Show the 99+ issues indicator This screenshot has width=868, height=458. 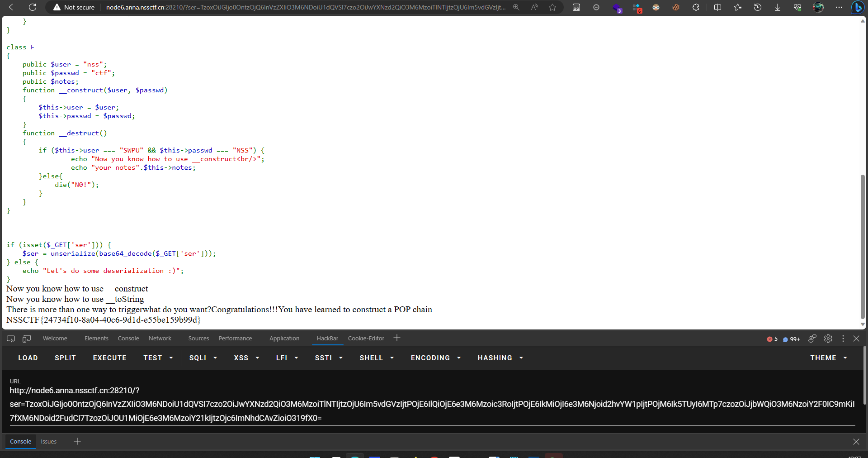click(x=792, y=339)
